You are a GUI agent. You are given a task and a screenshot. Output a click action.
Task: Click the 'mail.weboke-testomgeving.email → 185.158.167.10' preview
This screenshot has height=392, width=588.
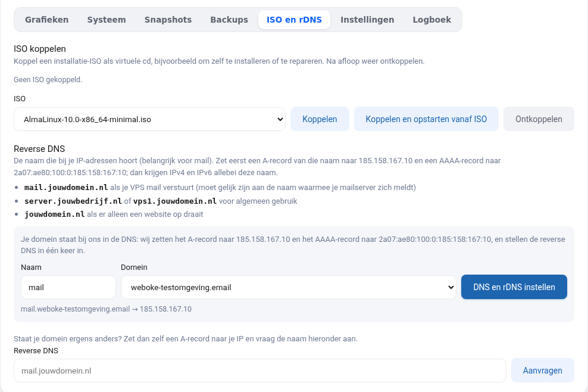106,309
